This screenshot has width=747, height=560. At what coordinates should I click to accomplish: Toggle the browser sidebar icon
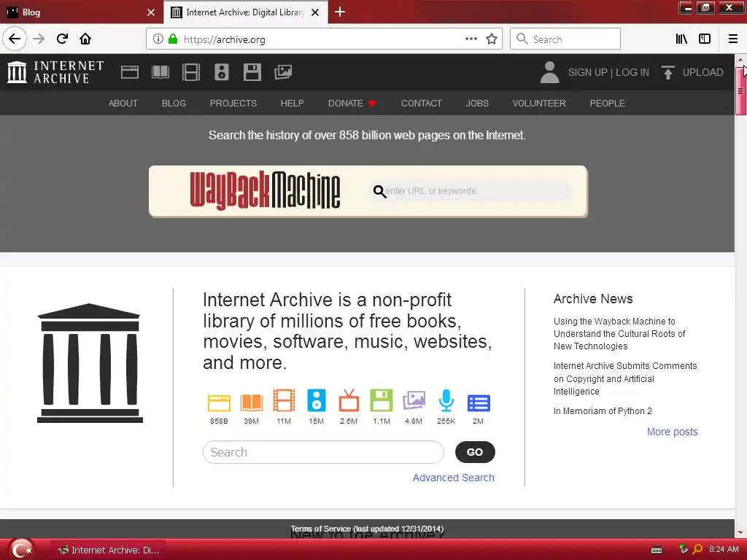705,39
